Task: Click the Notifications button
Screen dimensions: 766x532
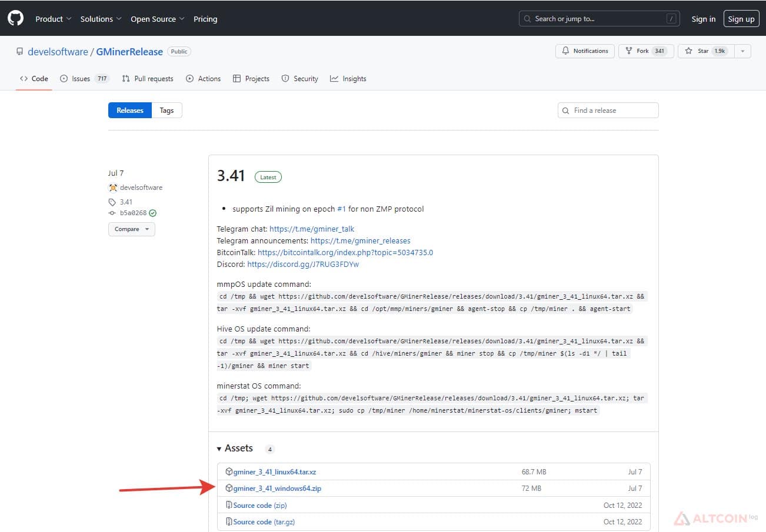Action: 585,51
